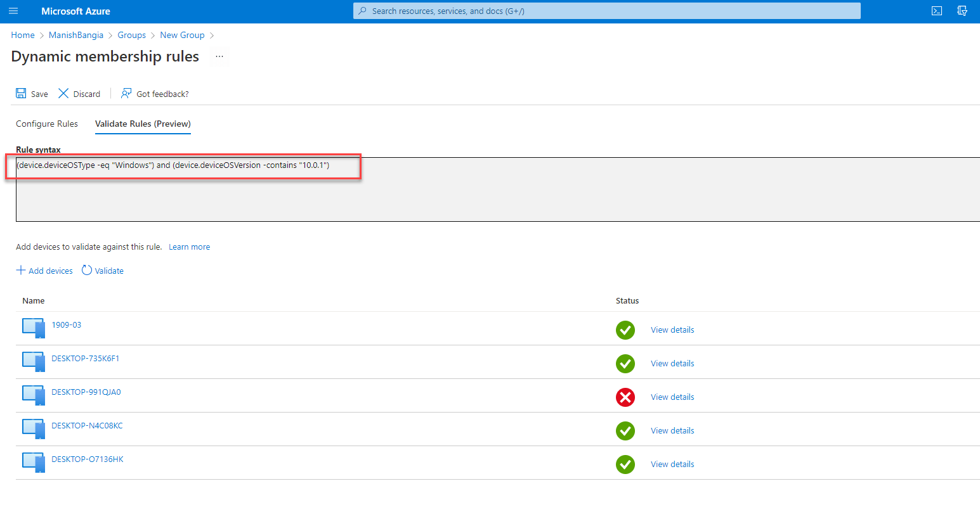Open the ellipsis menu beside the page title
Screen dimensions: 980x526
[x=219, y=56]
